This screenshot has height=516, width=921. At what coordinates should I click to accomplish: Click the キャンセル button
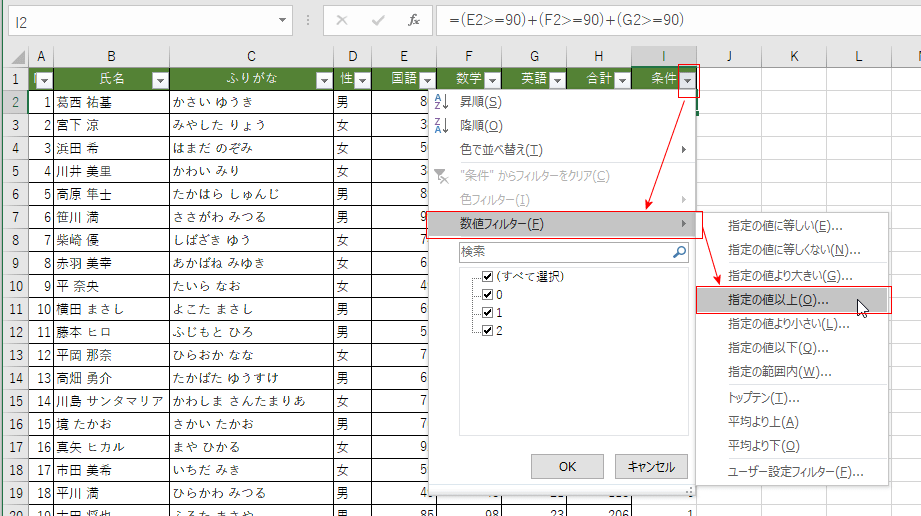point(651,467)
